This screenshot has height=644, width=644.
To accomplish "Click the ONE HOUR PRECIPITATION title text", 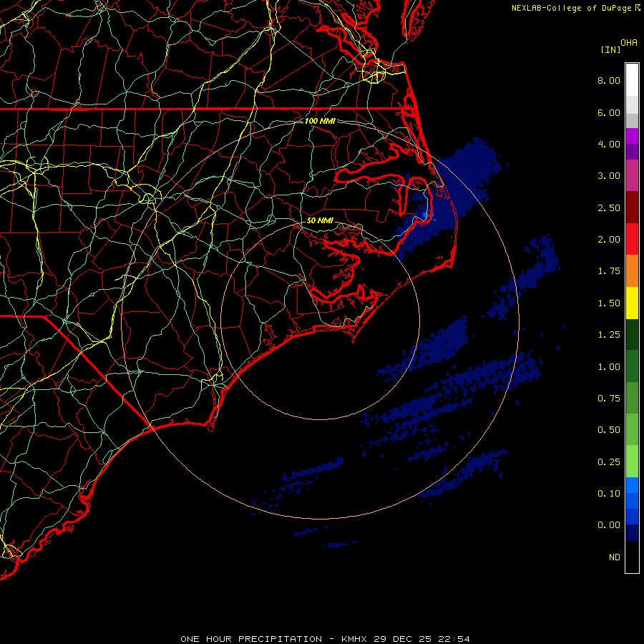I will (x=251, y=639).
